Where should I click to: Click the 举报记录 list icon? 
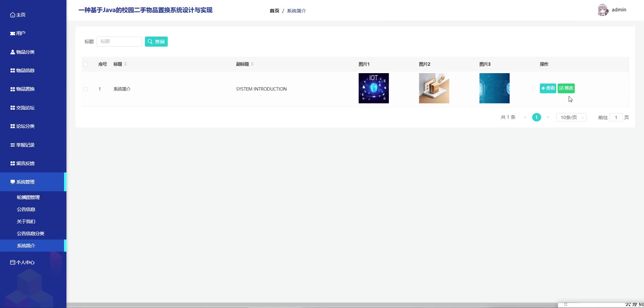click(13, 145)
